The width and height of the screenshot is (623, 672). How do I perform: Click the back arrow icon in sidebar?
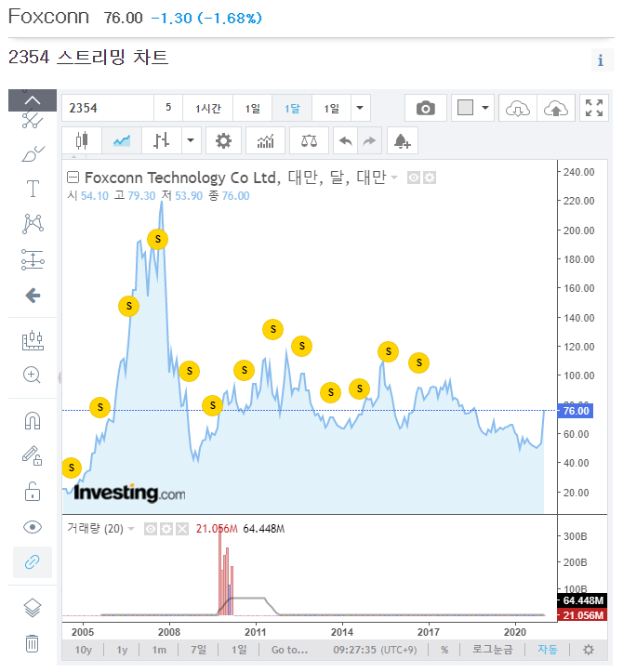click(33, 296)
